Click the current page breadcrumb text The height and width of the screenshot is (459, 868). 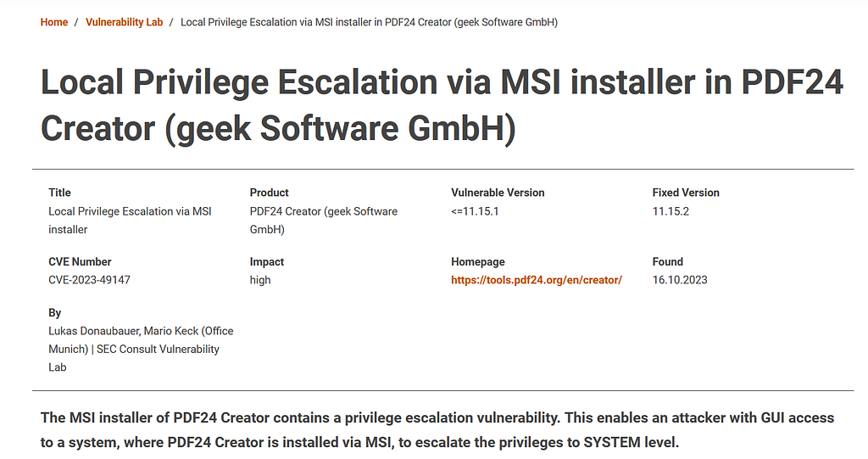click(x=370, y=22)
